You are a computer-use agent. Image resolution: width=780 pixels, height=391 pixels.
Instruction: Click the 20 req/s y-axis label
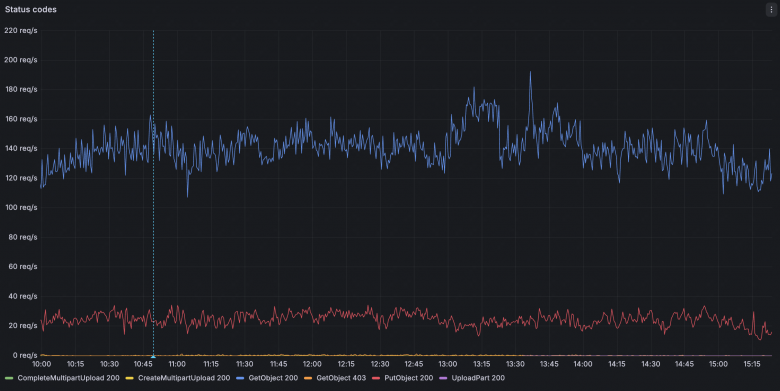[x=23, y=326]
